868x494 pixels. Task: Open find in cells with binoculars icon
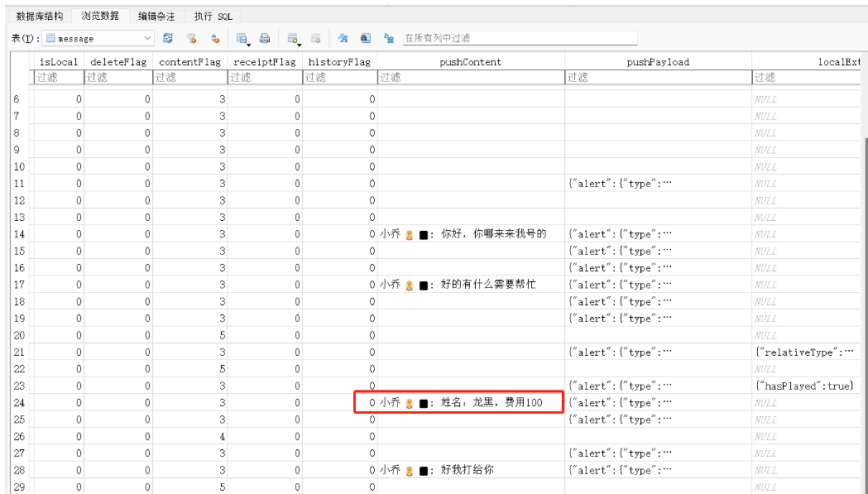click(x=365, y=38)
